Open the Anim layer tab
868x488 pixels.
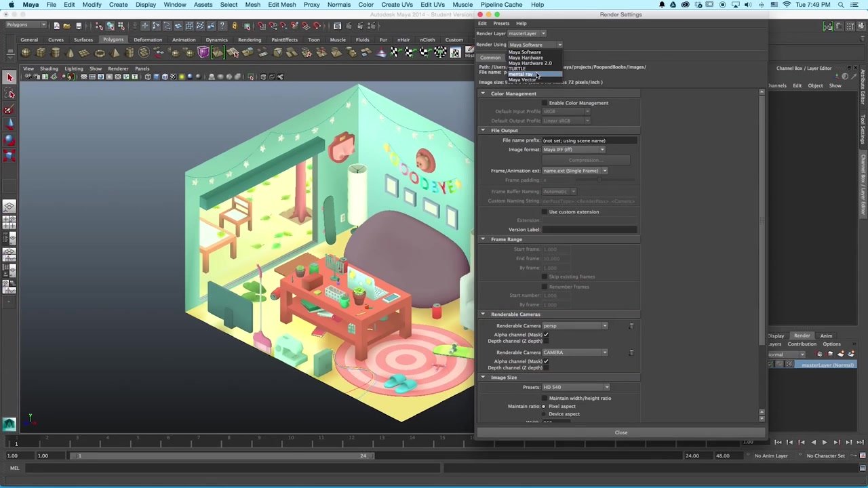(x=826, y=336)
